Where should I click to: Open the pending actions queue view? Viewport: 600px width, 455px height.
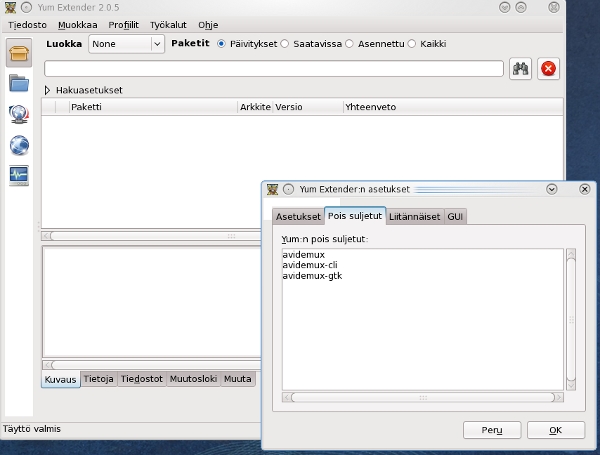[19, 114]
